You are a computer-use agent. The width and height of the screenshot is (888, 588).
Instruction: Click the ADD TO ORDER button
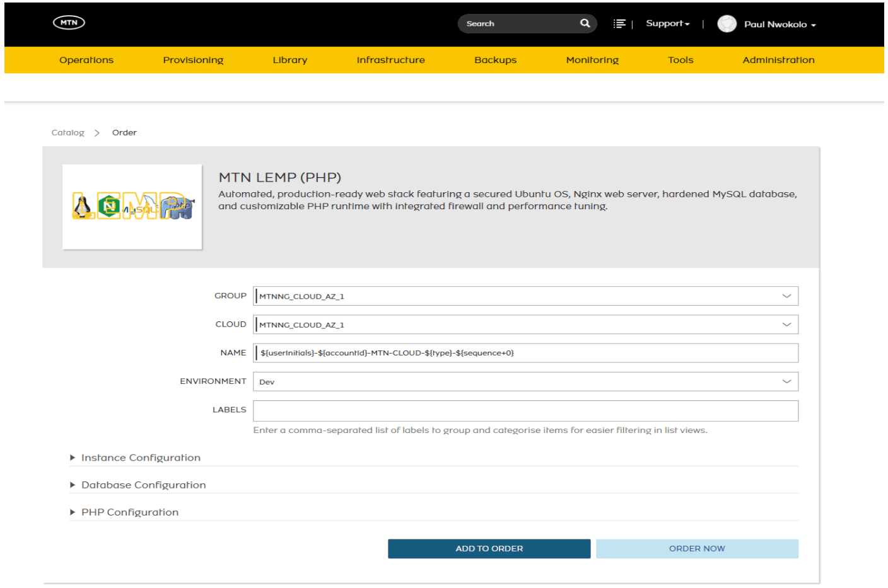(x=489, y=548)
